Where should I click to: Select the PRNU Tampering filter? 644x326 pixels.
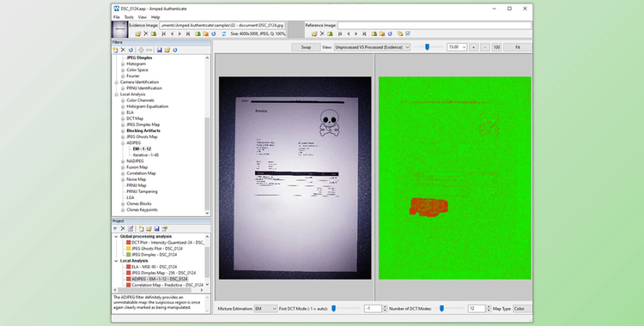tap(142, 192)
